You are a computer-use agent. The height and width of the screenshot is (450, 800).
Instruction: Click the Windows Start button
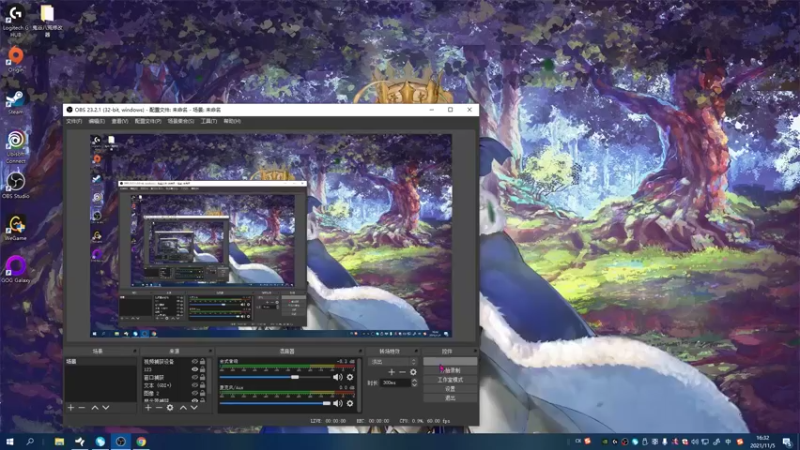pyautogui.click(x=10, y=441)
